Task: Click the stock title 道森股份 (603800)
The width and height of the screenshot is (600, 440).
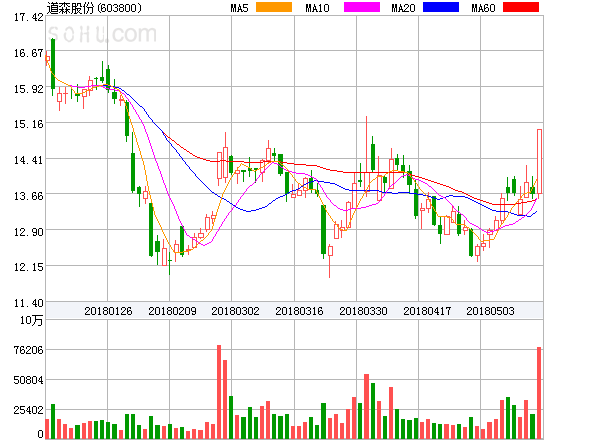Action: click(94, 8)
